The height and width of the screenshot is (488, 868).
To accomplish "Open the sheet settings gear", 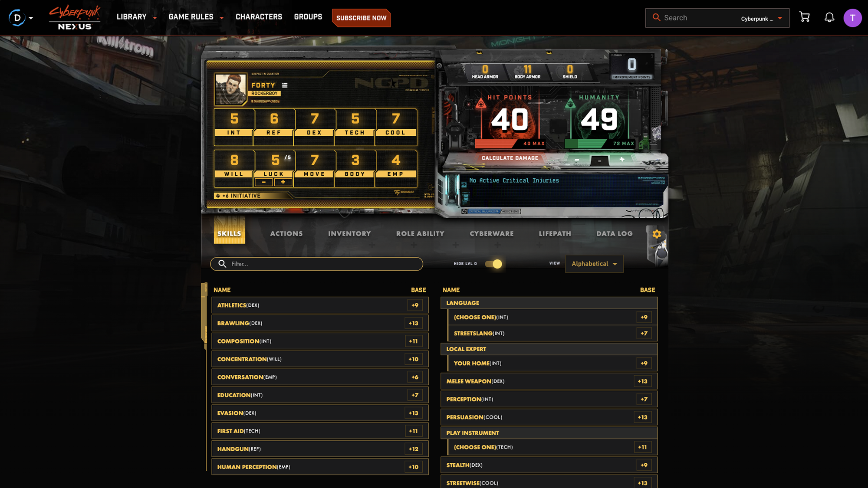I will (657, 234).
